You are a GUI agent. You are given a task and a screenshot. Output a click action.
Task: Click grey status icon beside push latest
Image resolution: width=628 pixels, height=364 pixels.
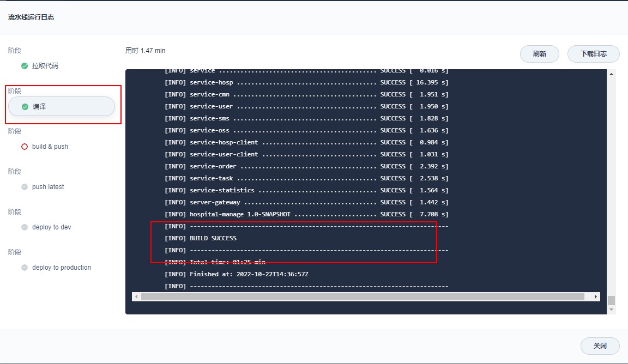coord(25,187)
